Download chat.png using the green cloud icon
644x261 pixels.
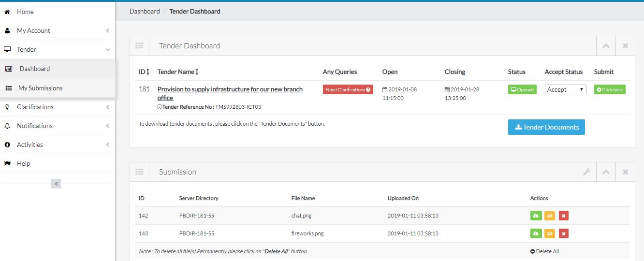coord(535,216)
